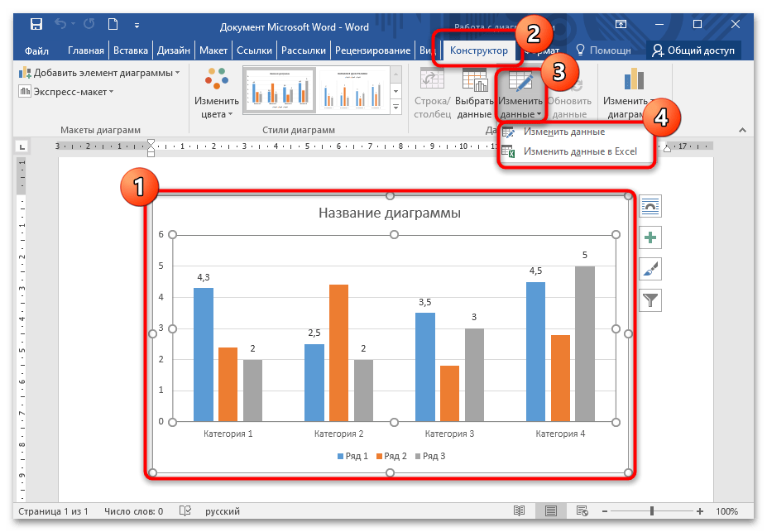This screenshot has height=532, width=767.
Task: Open the Макет ribbon tab
Action: click(213, 50)
